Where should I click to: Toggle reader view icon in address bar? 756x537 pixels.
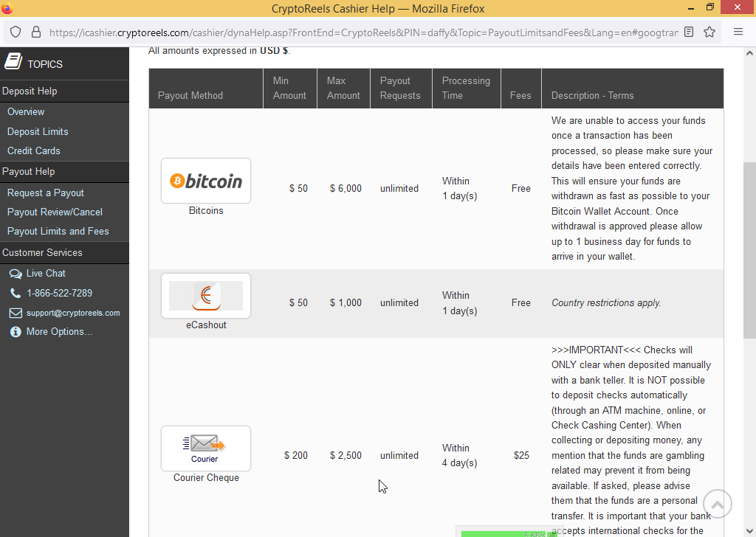689,32
